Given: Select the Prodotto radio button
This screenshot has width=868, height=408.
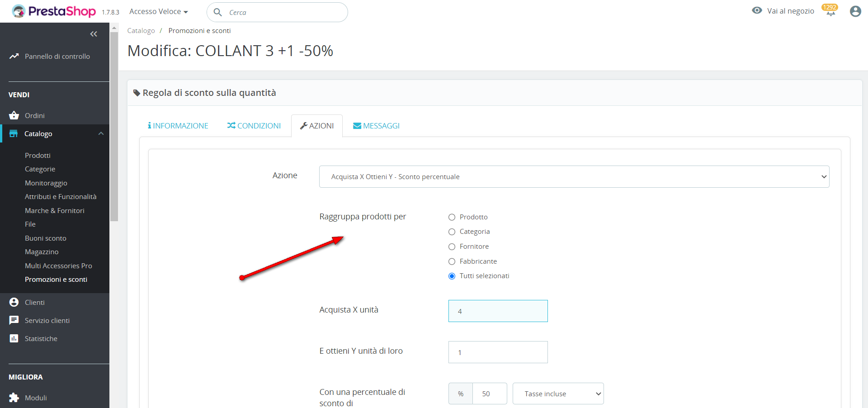Looking at the screenshot, I should click(x=452, y=217).
